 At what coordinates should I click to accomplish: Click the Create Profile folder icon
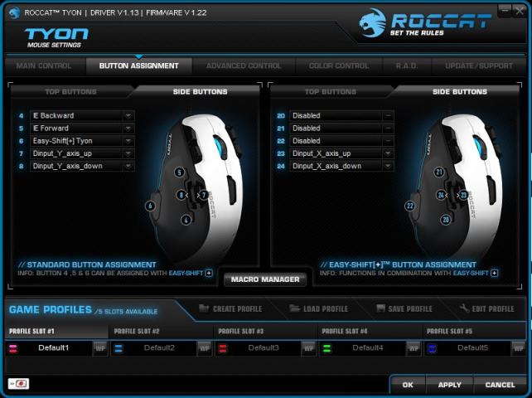(204, 308)
